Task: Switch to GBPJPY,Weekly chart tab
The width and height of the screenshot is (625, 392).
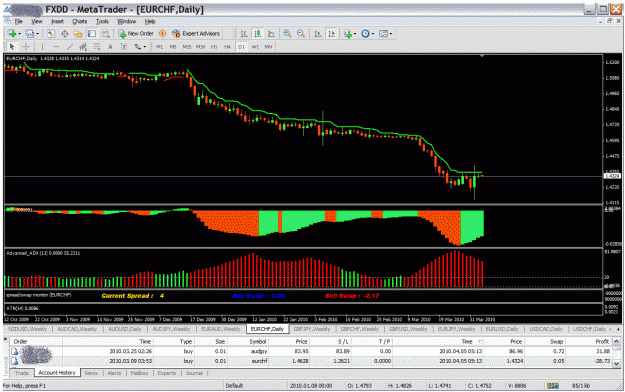Action: 312,329
